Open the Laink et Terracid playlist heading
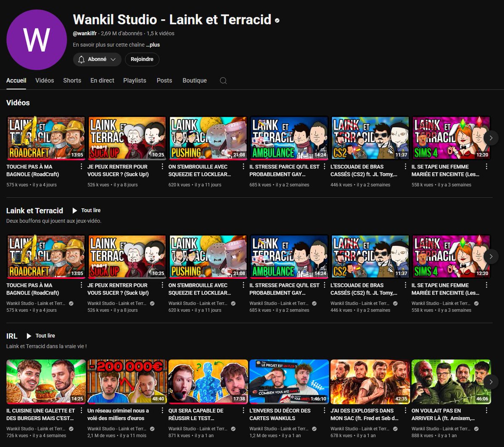 pos(35,210)
